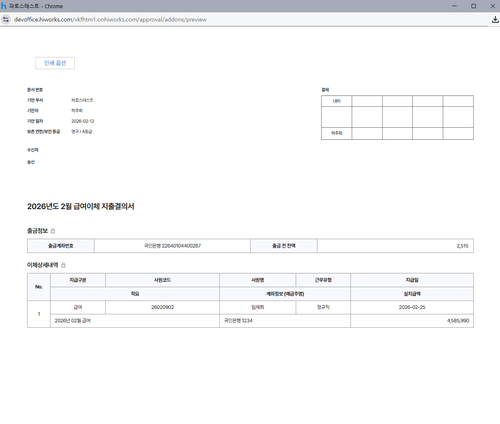
Task: Maximize the Chrome popup window
Action: pos(473,6)
